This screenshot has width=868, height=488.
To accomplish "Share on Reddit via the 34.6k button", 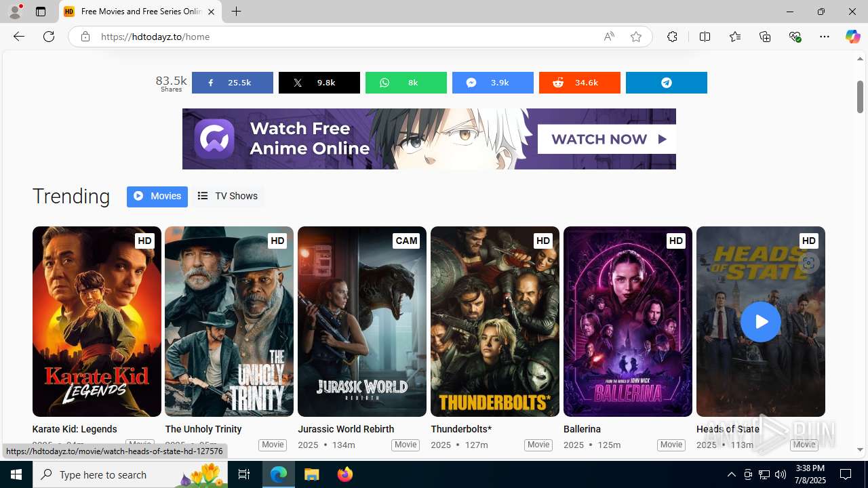I will click(579, 83).
